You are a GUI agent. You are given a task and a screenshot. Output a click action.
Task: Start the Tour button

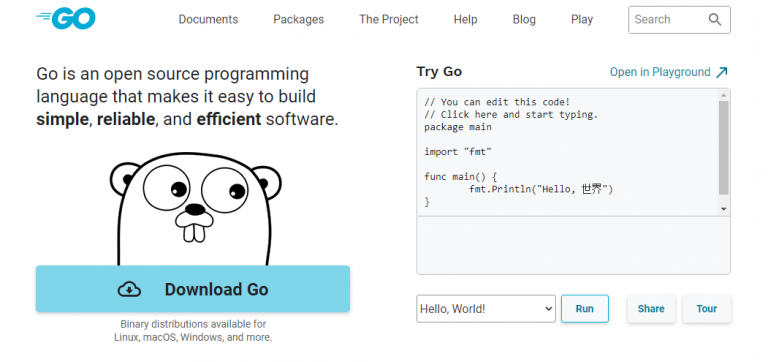click(x=707, y=309)
